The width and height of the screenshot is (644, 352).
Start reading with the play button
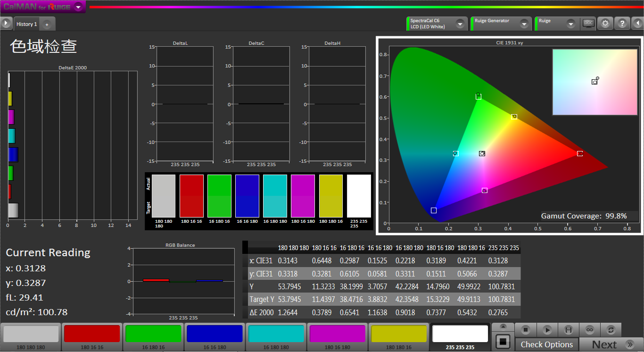click(547, 329)
